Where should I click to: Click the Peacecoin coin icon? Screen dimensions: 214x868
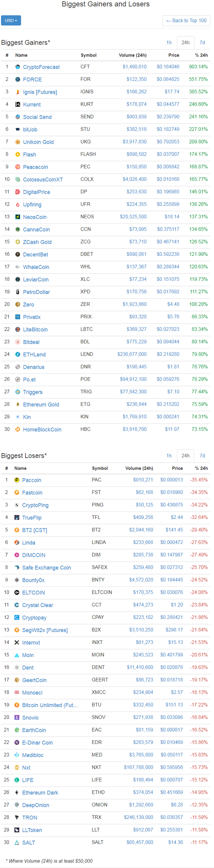tap(17, 167)
